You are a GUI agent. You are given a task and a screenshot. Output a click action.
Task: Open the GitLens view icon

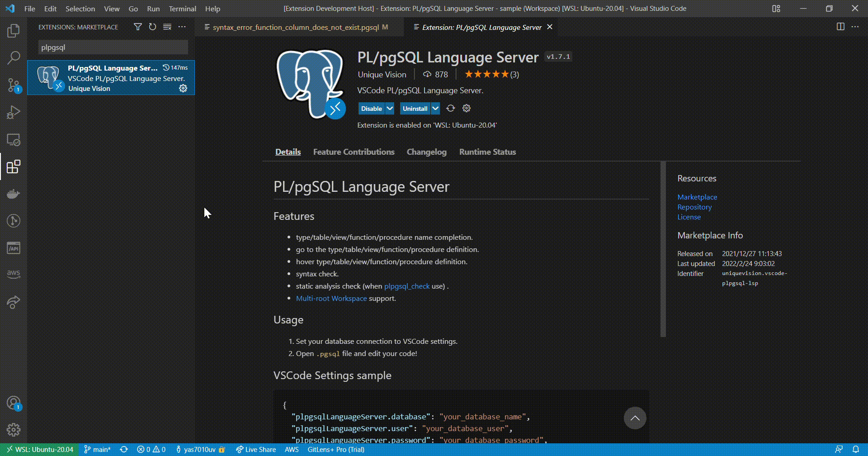click(x=14, y=221)
